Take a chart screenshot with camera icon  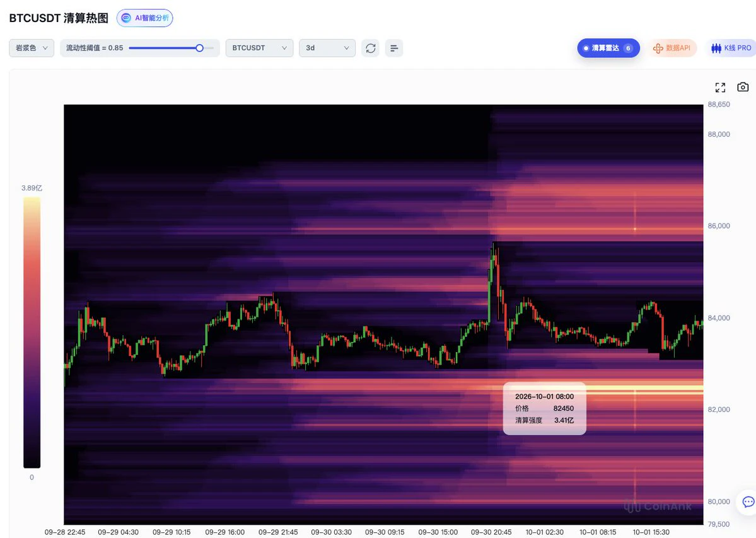[743, 87]
